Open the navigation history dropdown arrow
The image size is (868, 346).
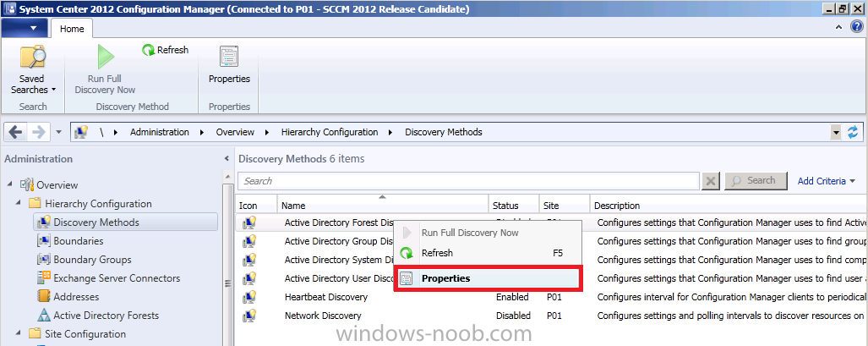(59, 133)
